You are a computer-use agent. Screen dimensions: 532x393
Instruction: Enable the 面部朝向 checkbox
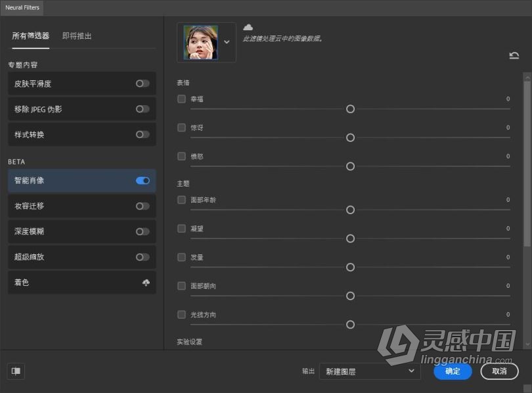coord(181,286)
